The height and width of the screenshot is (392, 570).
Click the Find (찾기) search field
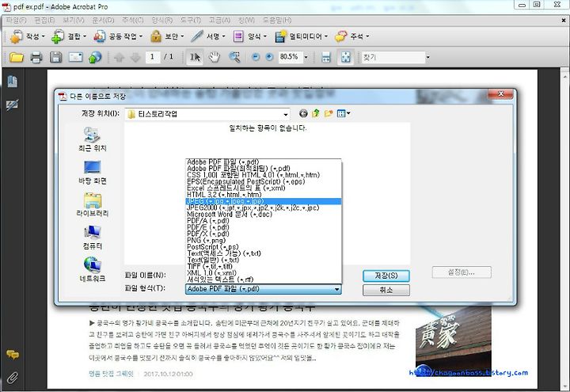pyautogui.click(x=393, y=57)
